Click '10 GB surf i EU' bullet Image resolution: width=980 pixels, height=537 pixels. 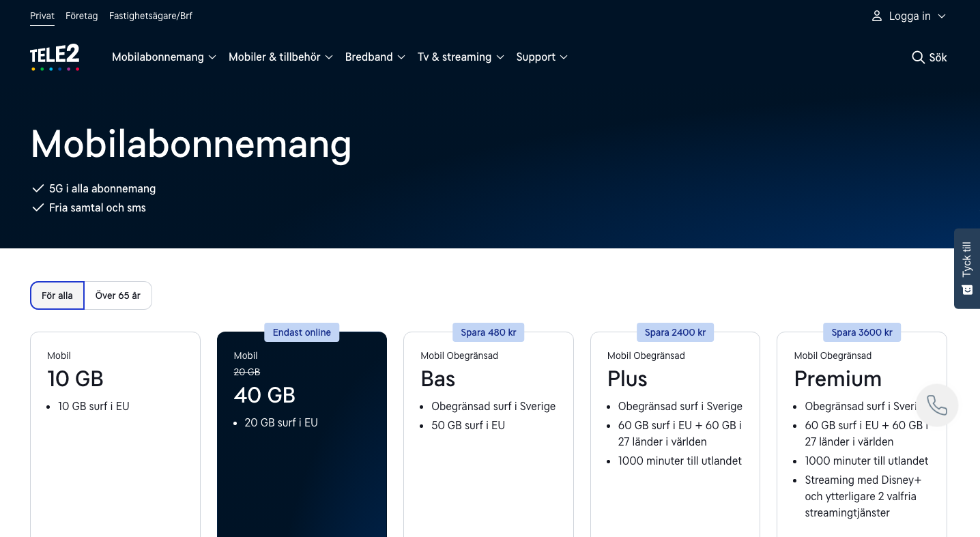[x=93, y=406]
